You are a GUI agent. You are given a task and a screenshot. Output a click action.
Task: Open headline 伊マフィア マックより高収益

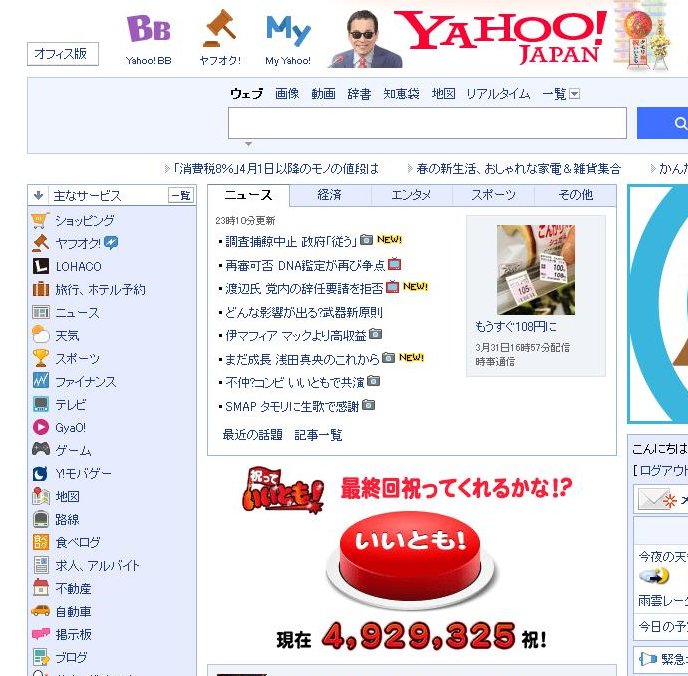coord(296,336)
